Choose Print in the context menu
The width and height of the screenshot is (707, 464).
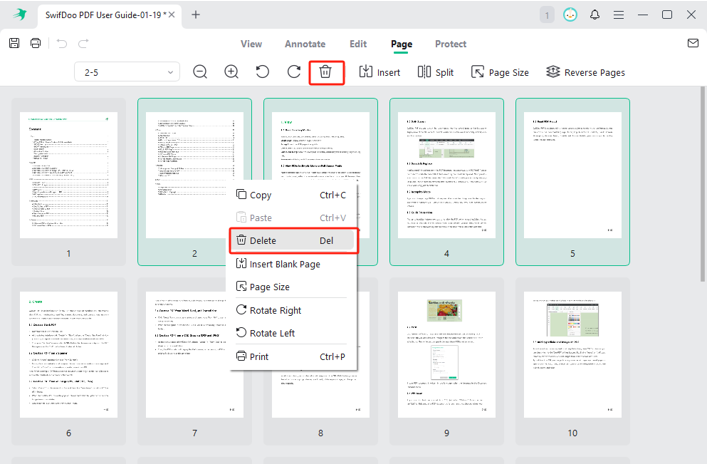tap(291, 357)
